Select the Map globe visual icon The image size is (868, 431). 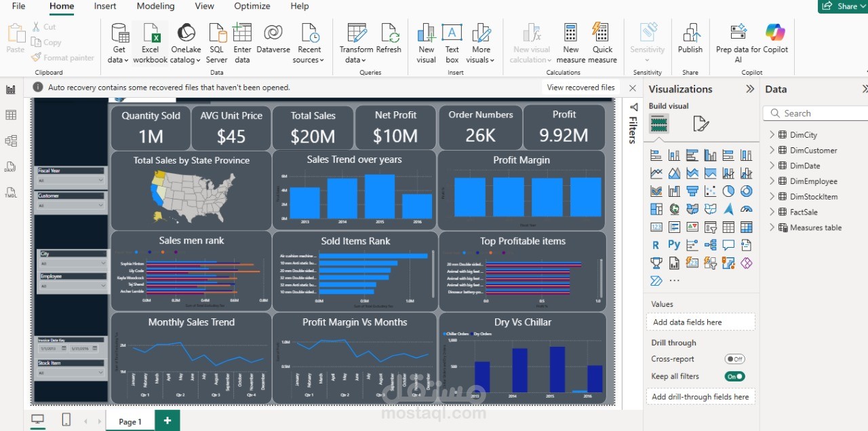(x=674, y=209)
